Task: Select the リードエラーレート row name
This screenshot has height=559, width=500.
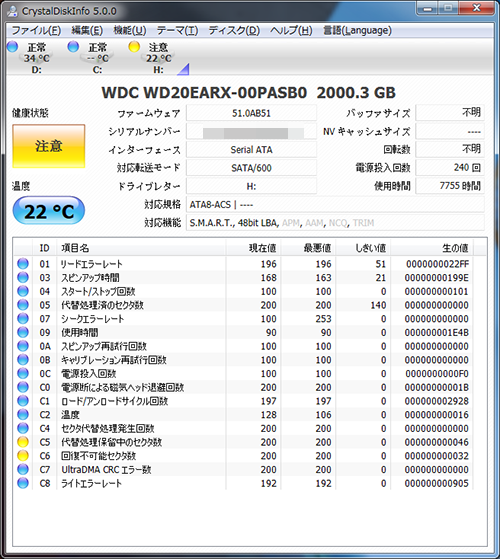Action: (x=92, y=264)
